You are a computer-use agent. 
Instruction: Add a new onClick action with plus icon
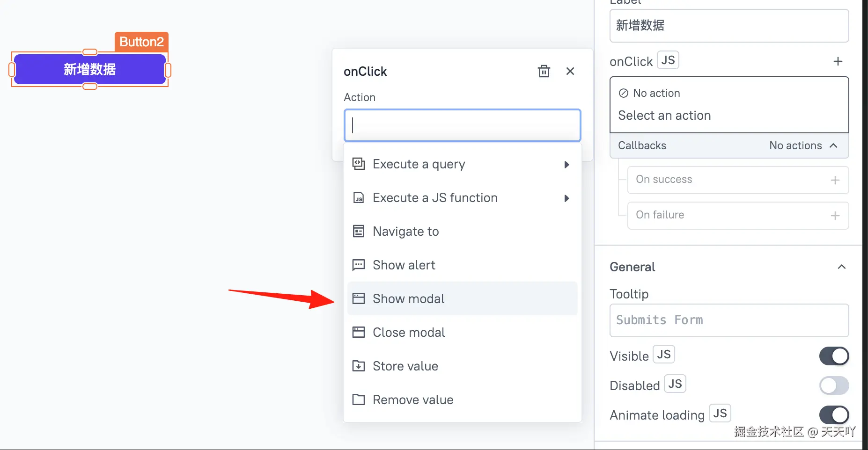(x=838, y=61)
